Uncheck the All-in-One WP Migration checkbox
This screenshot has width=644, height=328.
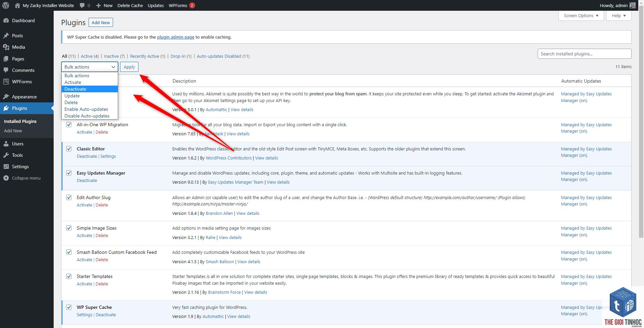69,125
